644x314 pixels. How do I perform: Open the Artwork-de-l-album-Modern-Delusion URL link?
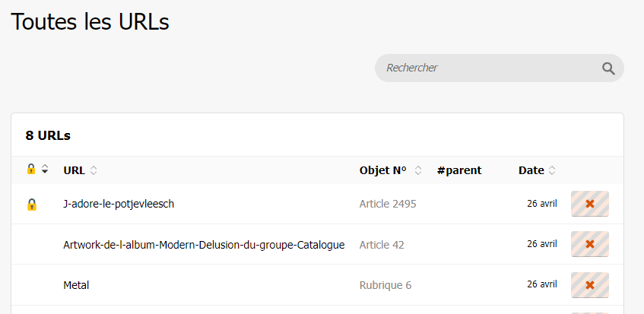pos(204,245)
